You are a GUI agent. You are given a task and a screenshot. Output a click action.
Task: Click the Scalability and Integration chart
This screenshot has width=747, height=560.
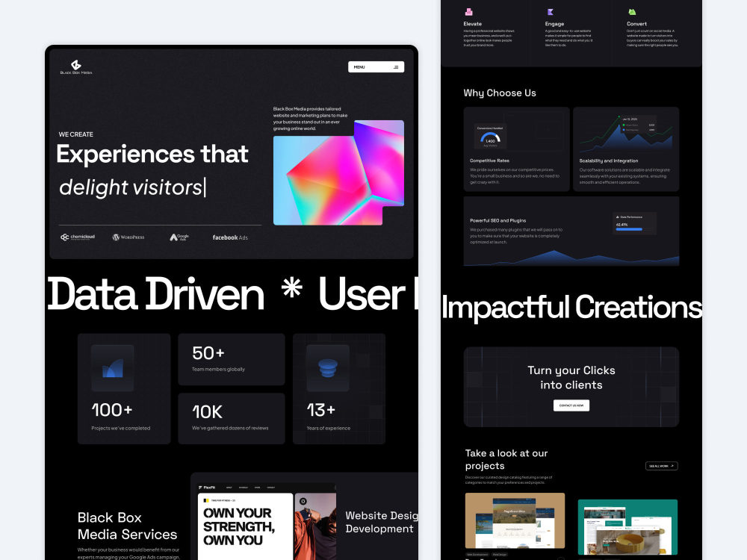coord(626,134)
